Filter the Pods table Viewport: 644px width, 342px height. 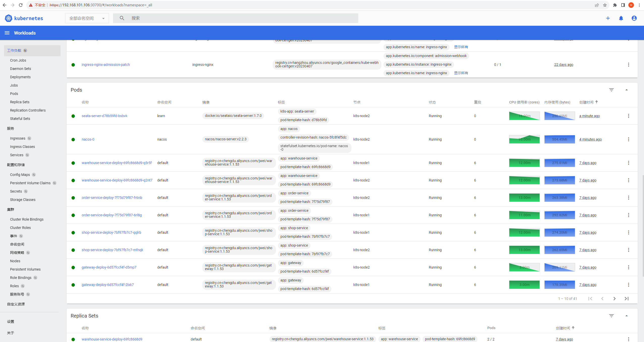(x=611, y=90)
